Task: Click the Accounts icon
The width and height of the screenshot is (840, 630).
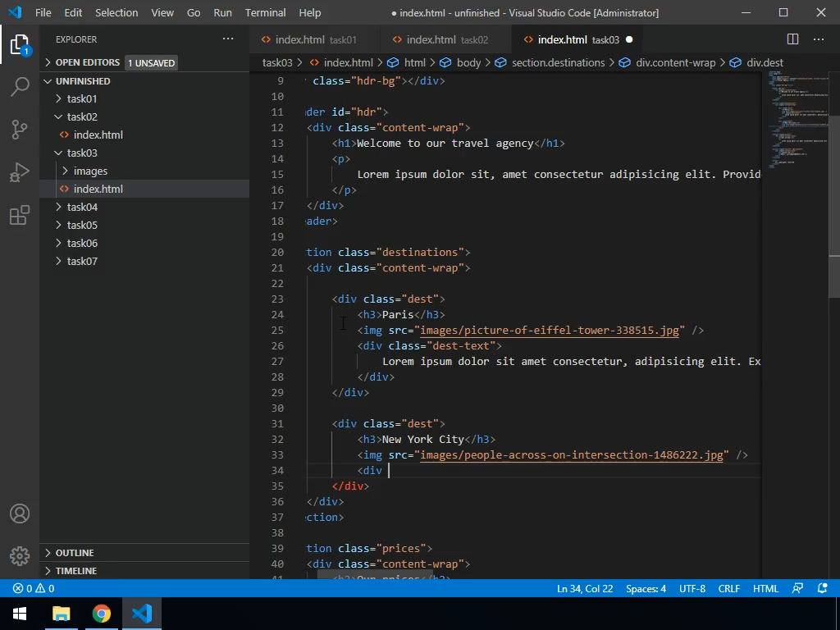Action: 20,514
